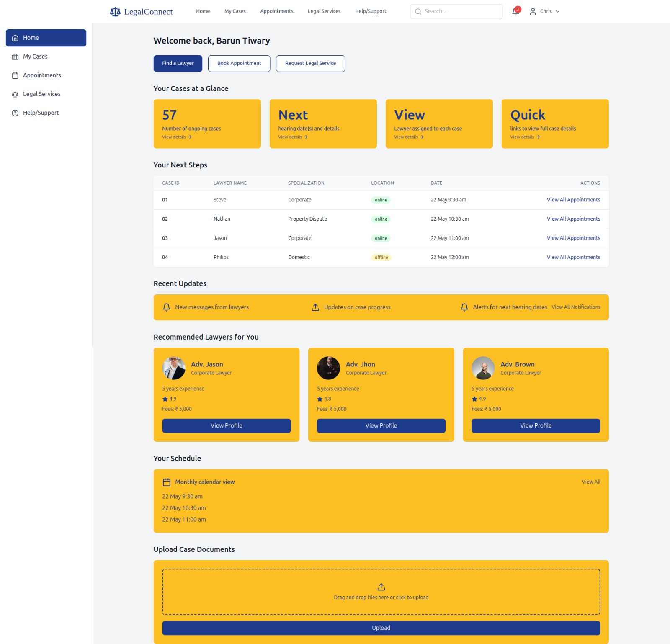Click View All in Your Schedule

click(x=591, y=482)
